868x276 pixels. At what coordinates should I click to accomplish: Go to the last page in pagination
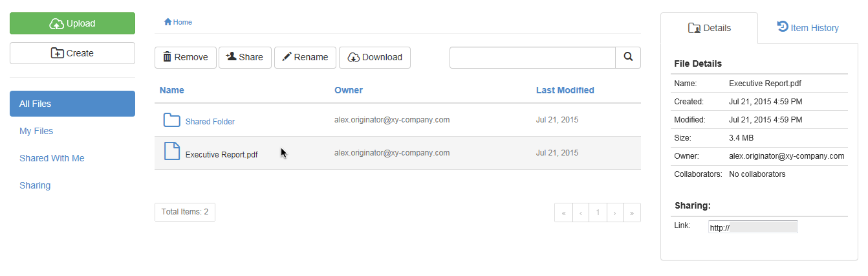point(631,213)
